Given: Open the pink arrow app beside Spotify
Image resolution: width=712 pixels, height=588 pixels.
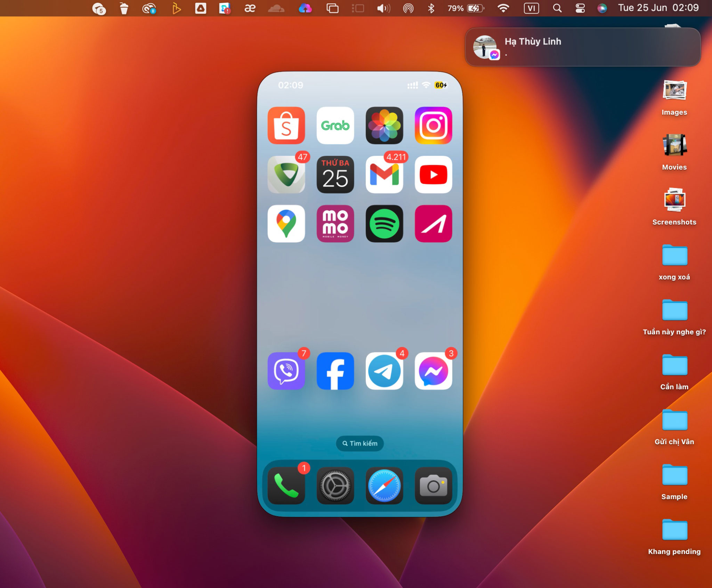Looking at the screenshot, I should click(433, 224).
